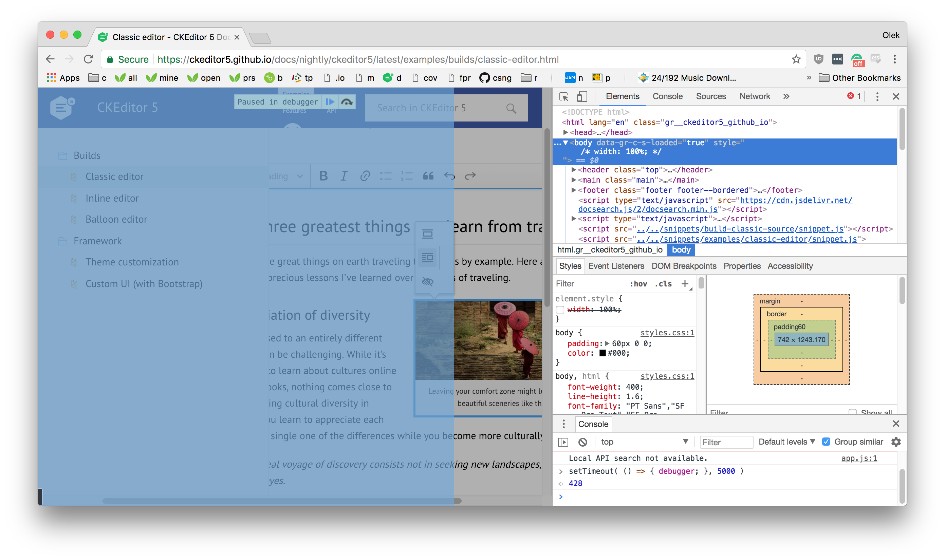Image resolution: width=945 pixels, height=560 pixels.
Task: Apply bold formatting in the editor toolbar
Action: [323, 175]
